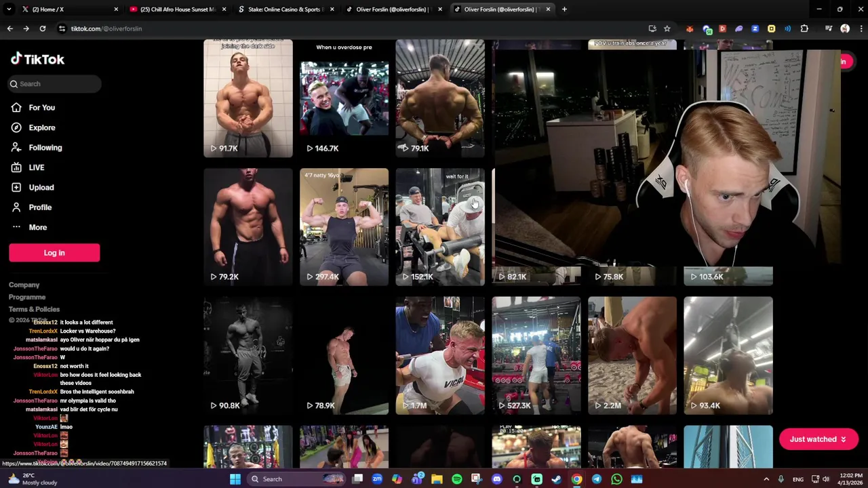Open the LIVE sidebar icon
This screenshot has width=868, height=488.
16,167
